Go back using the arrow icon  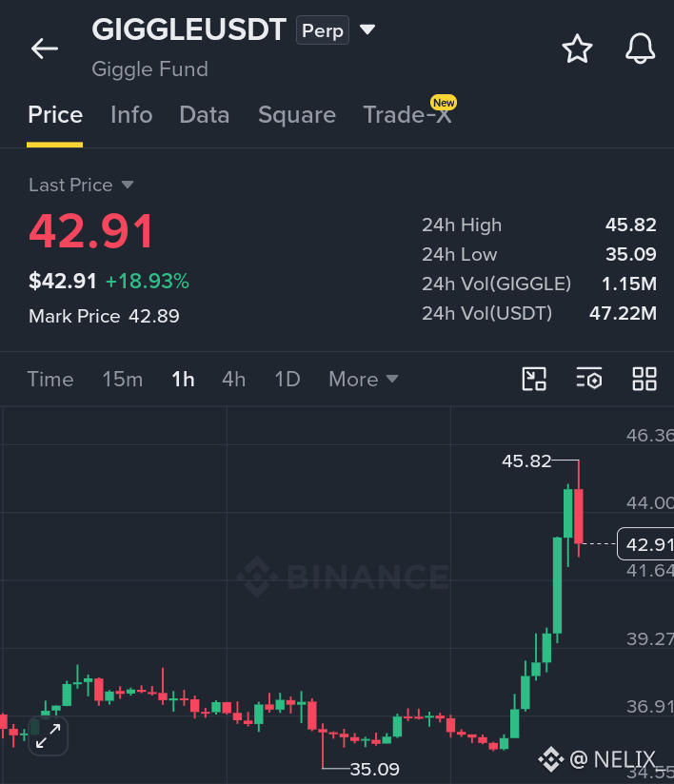click(45, 49)
